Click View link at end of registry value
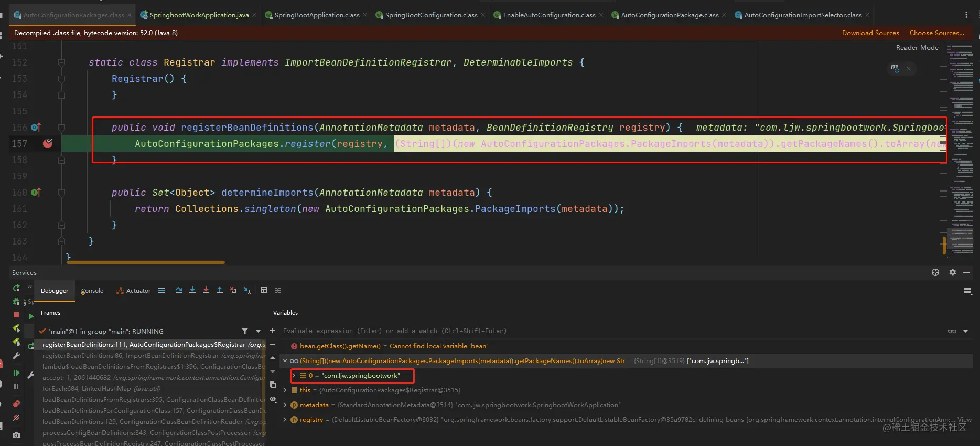The height and width of the screenshot is (446, 980). (964, 420)
